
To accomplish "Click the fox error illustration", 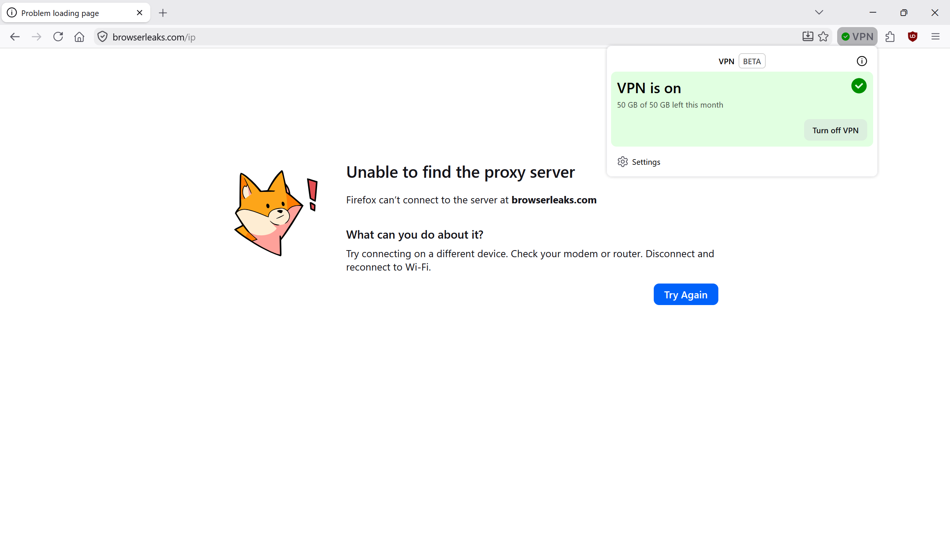I will click(276, 213).
